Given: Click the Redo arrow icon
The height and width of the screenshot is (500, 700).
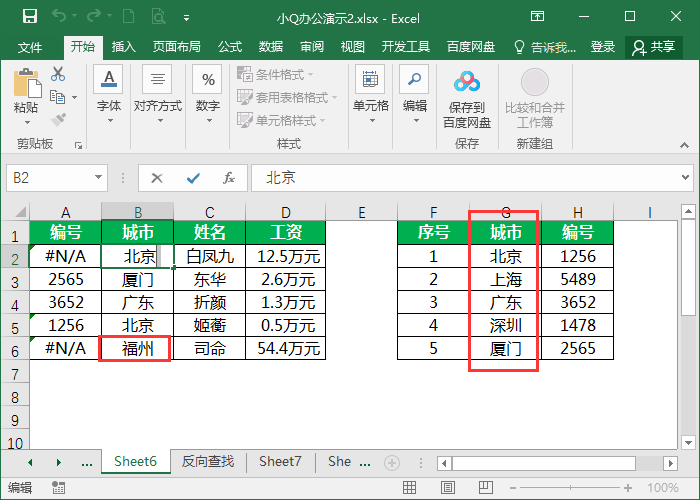Looking at the screenshot, I should 94,17.
